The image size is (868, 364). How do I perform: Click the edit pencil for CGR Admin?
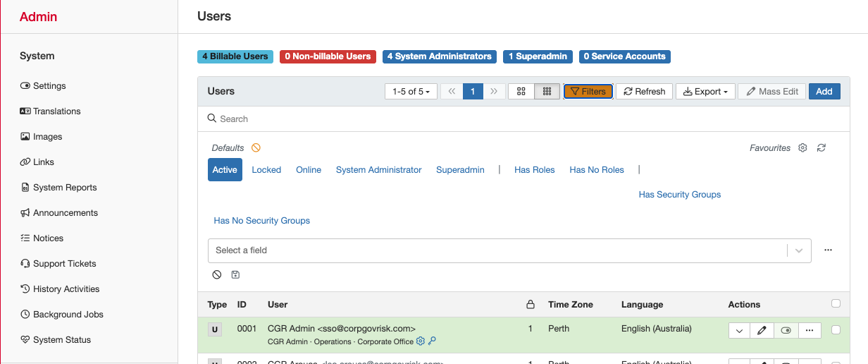[762, 330]
